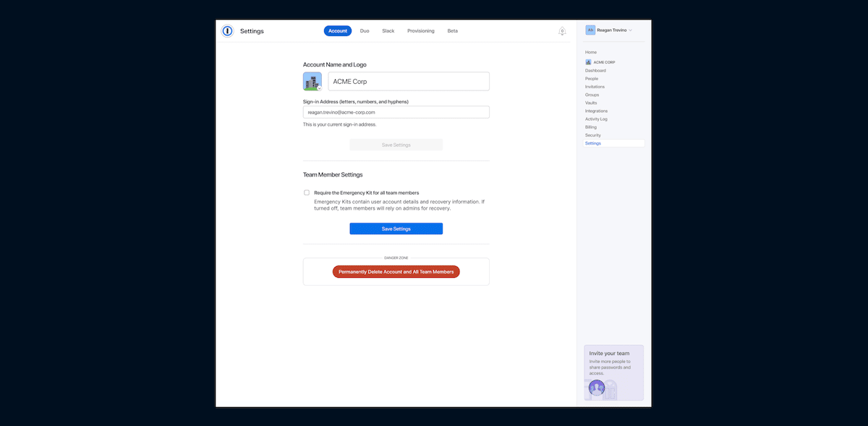Screen dimensions: 868x426
Task: Switch to the Duo tab
Action: tap(365, 31)
